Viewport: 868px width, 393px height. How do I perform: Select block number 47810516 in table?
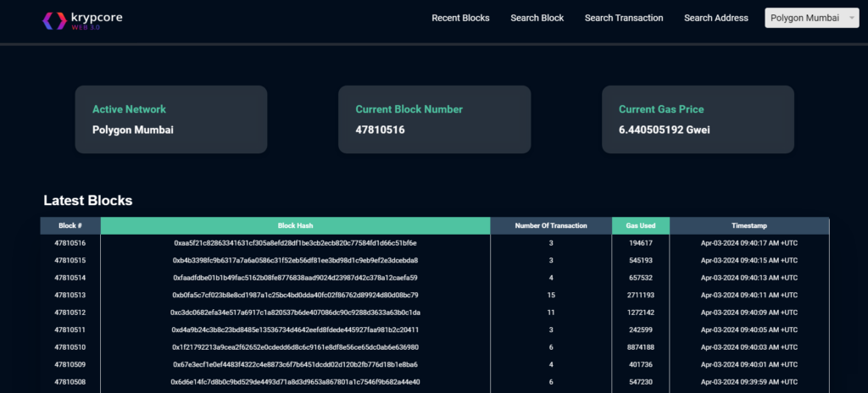tap(70, 243)
